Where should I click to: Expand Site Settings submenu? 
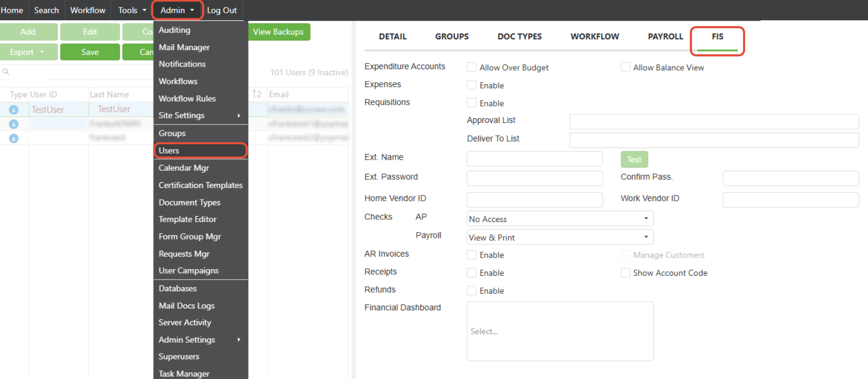201,116
